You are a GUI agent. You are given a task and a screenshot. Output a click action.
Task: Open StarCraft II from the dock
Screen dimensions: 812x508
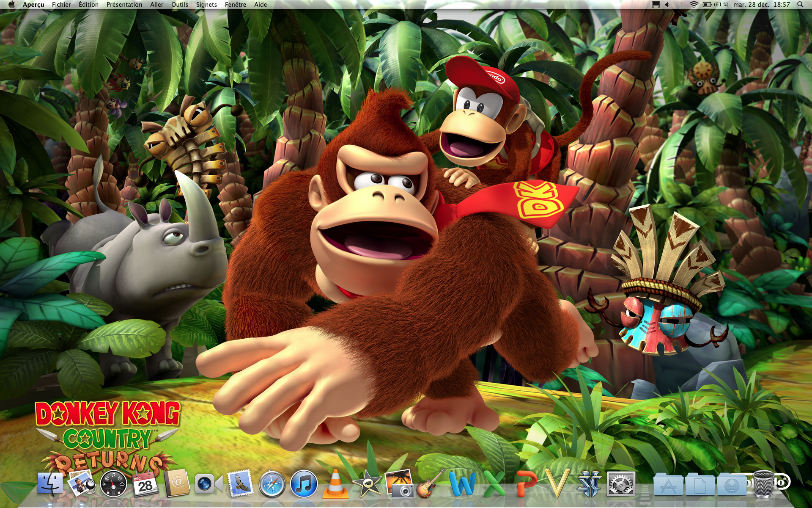point(589,484)
